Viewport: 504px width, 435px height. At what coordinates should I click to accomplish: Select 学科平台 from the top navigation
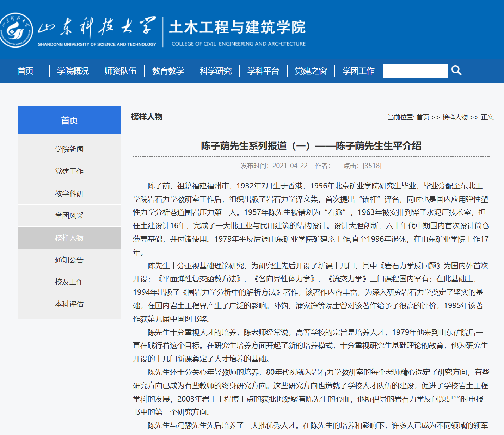(x=263, y=71)
